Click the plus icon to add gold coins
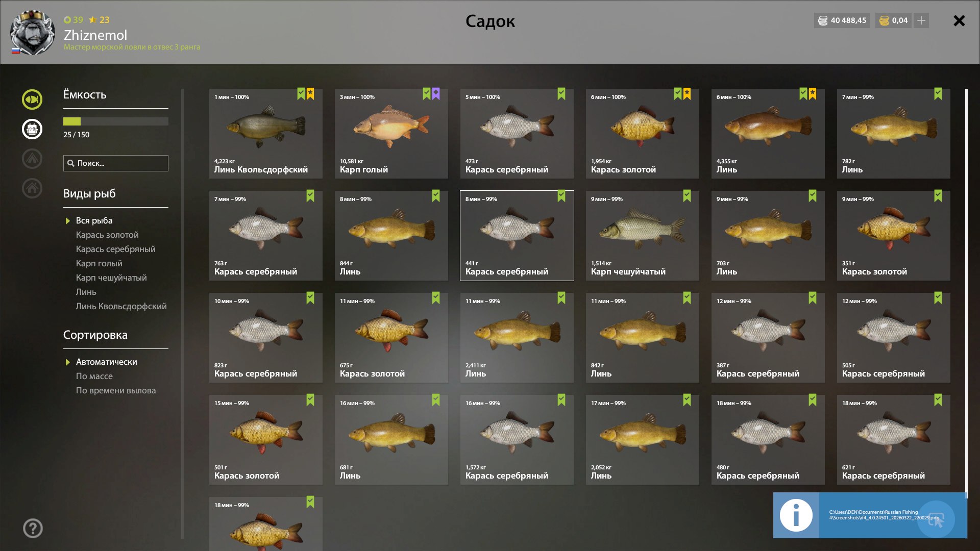 921,20
